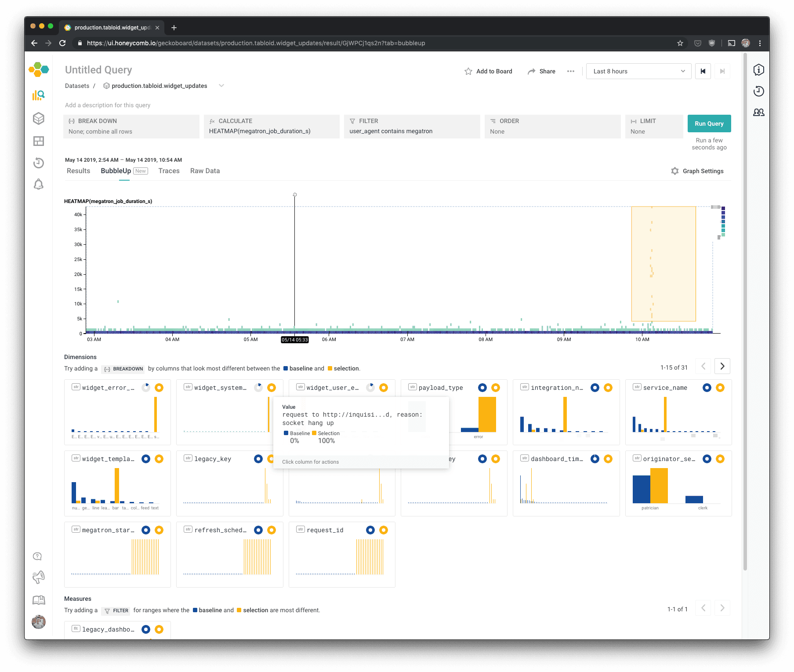
Task: Click the Share button
Action: point(541,71)
